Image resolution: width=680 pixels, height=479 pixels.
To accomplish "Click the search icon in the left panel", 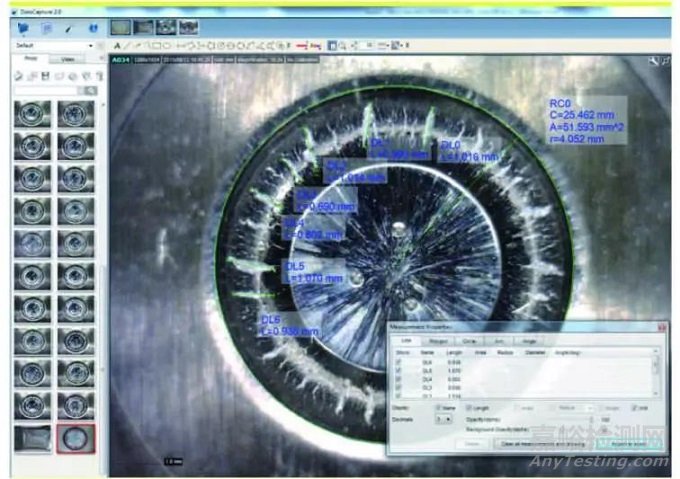I will [x=91, y=90].
